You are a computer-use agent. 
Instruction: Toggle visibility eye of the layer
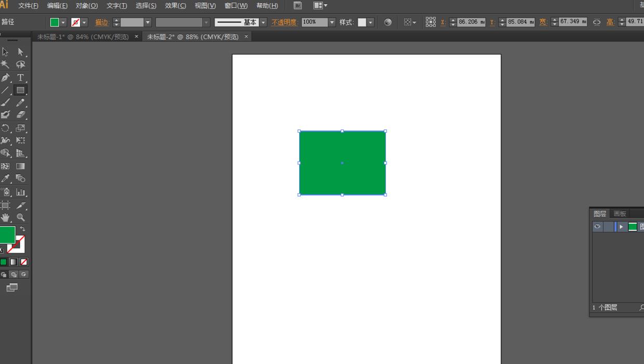pyautogui.click(x=597, y=227)
